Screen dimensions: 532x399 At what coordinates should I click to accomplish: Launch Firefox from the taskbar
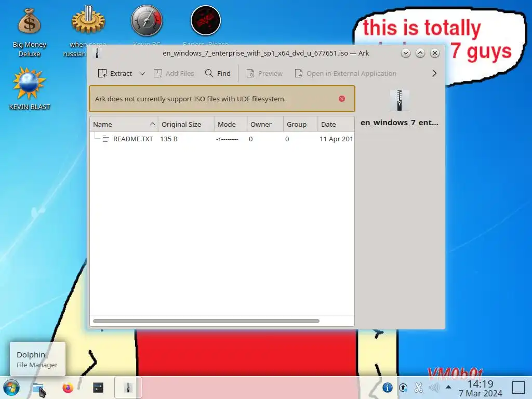click(x=68, y=388)
